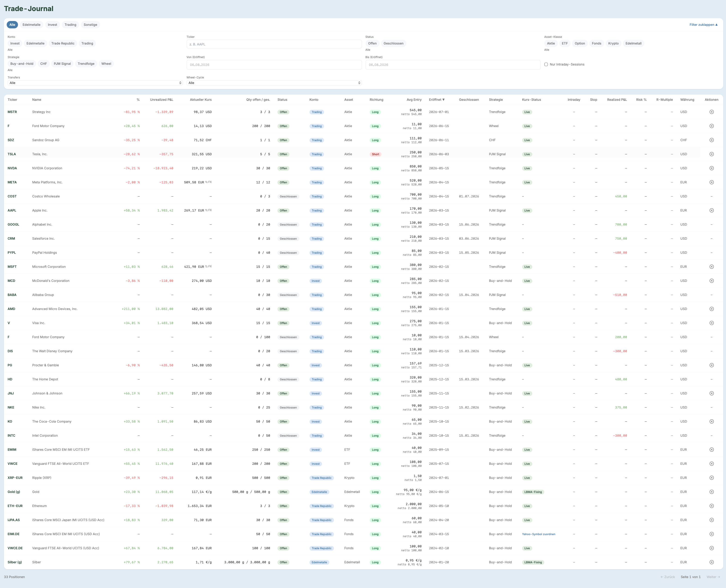This screenshot has width=726, height=588.
Task: Enable Nur Intraday-Sessions checkbox
Action: click(546, 64)
